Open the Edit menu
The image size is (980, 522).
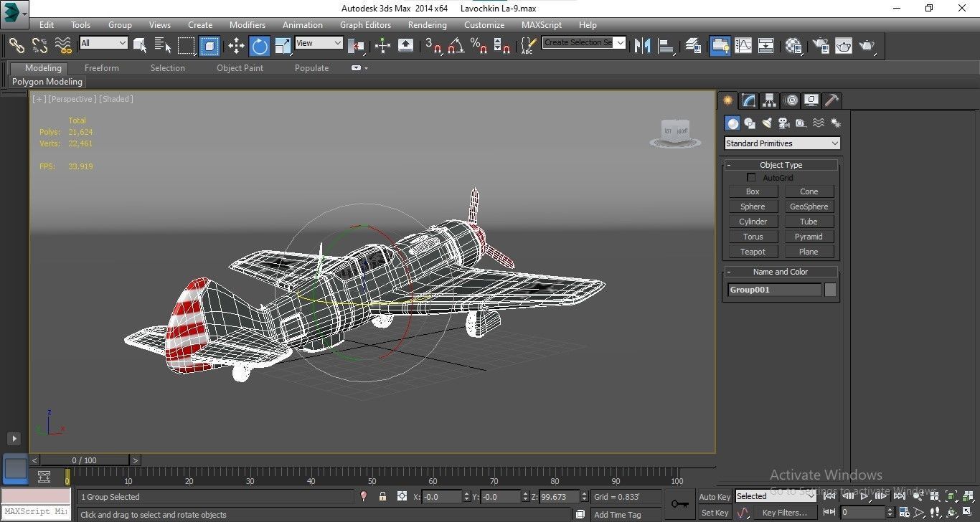coord(47,24)
